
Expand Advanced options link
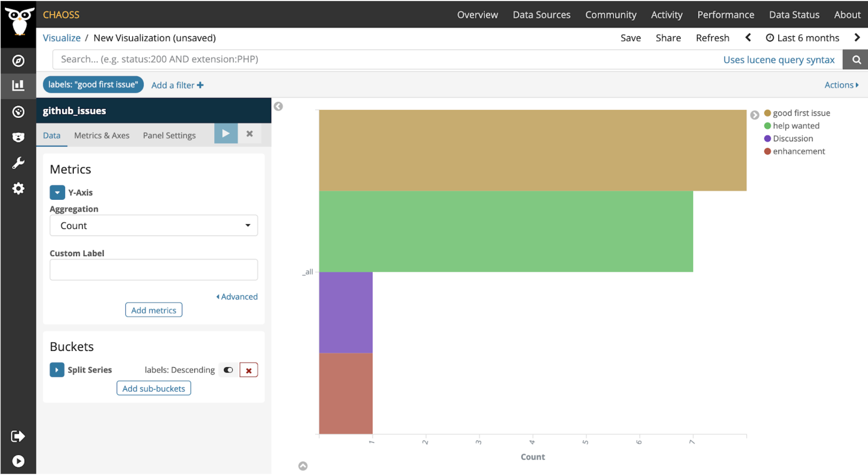[237, 297]
